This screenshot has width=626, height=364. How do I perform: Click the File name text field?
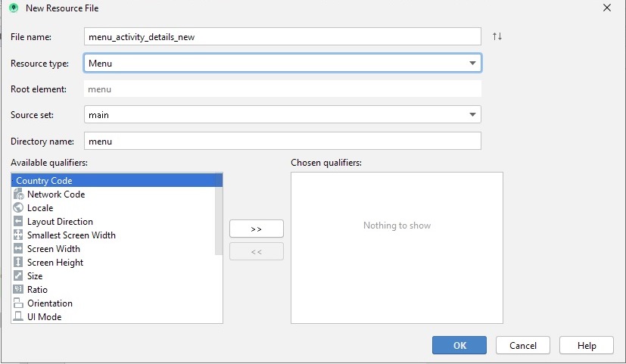pos(284,36)
